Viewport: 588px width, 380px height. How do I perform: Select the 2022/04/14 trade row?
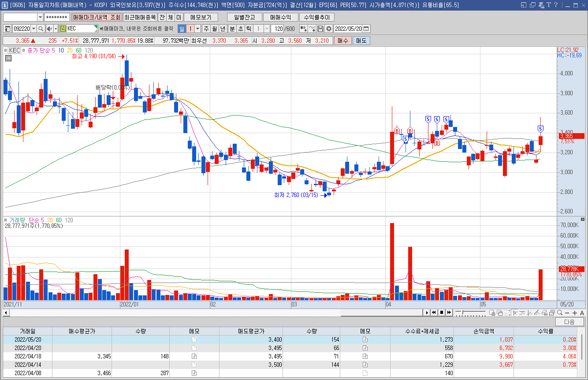point(290,365)
